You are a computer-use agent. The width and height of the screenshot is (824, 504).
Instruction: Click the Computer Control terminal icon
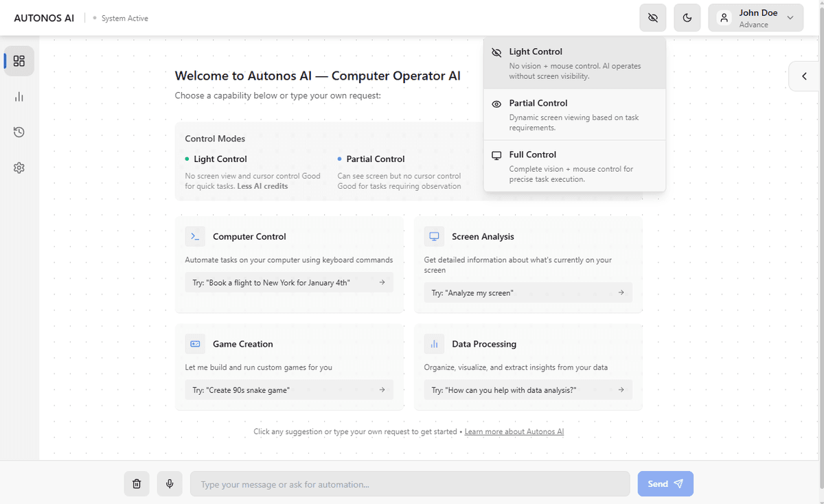[x=195, y=236]
